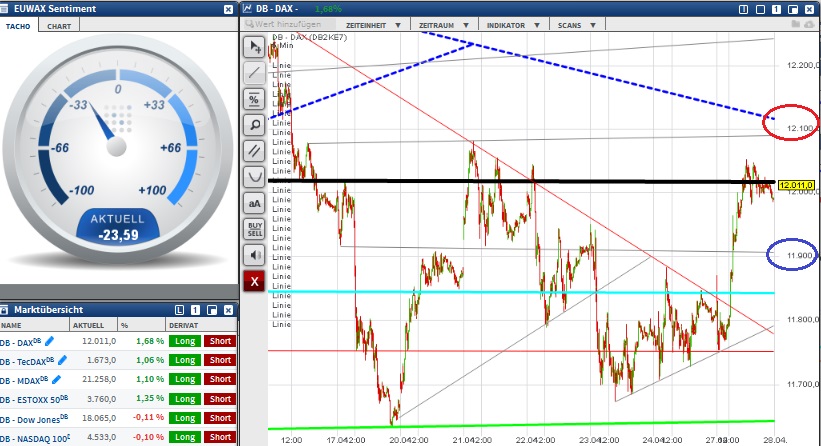Choose the curve arc drawing tool
The width and height of the screenshot is (821, 446).
254,177
